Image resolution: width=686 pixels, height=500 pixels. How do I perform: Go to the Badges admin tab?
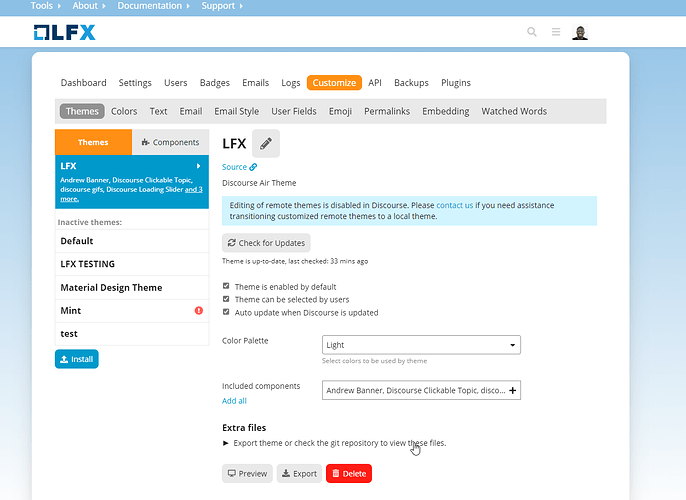coord(214,83)
